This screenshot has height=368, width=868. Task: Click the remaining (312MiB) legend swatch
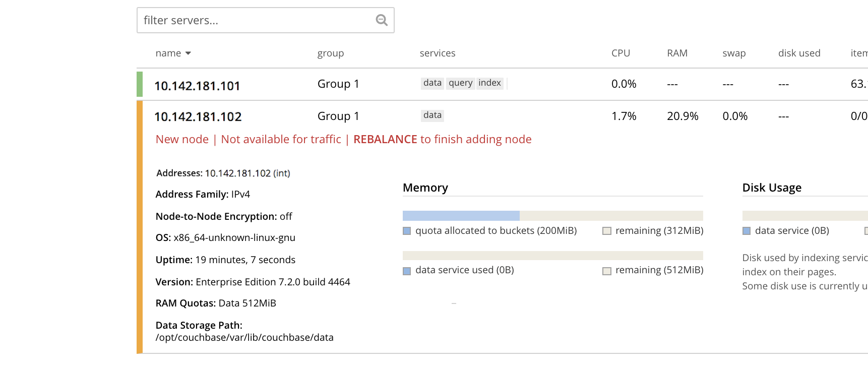coord(607,231)
